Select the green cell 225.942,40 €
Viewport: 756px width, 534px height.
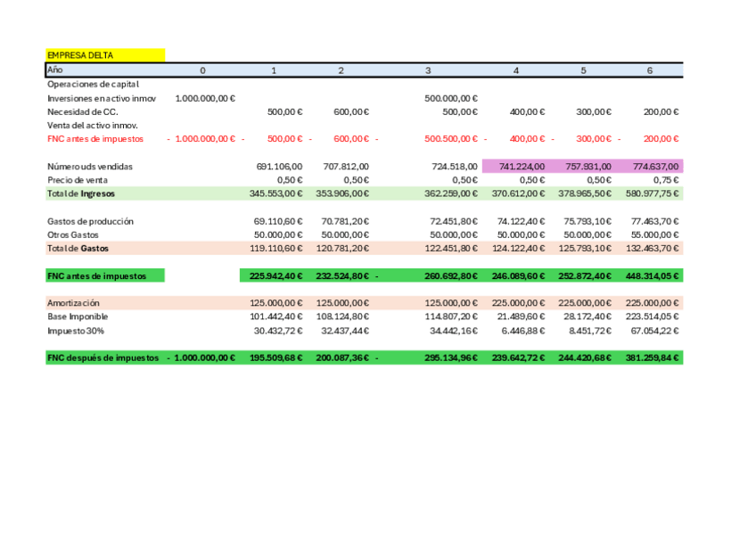(275, 276)
